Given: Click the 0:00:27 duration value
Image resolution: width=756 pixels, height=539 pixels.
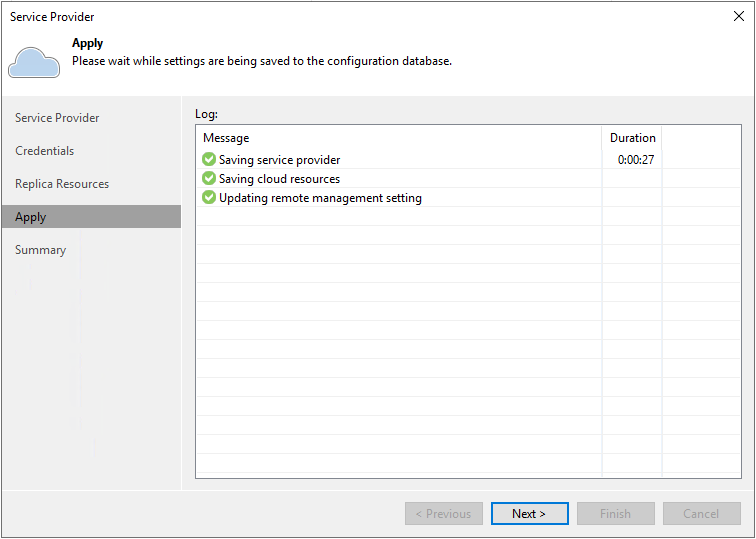Looking at the screenshot, I should [x=636, y=160].
